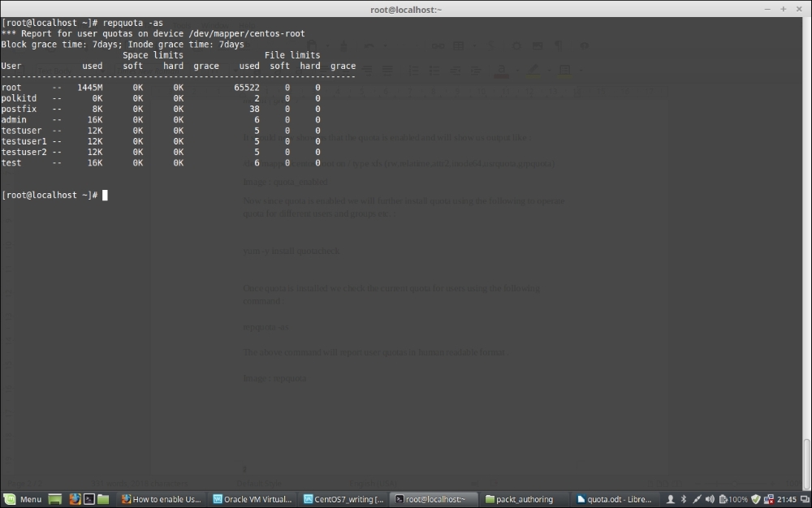Switch to 'quota.odt - Libre...' taskbar window
This screenshot has height=508, width=812.
click(615, 499)
